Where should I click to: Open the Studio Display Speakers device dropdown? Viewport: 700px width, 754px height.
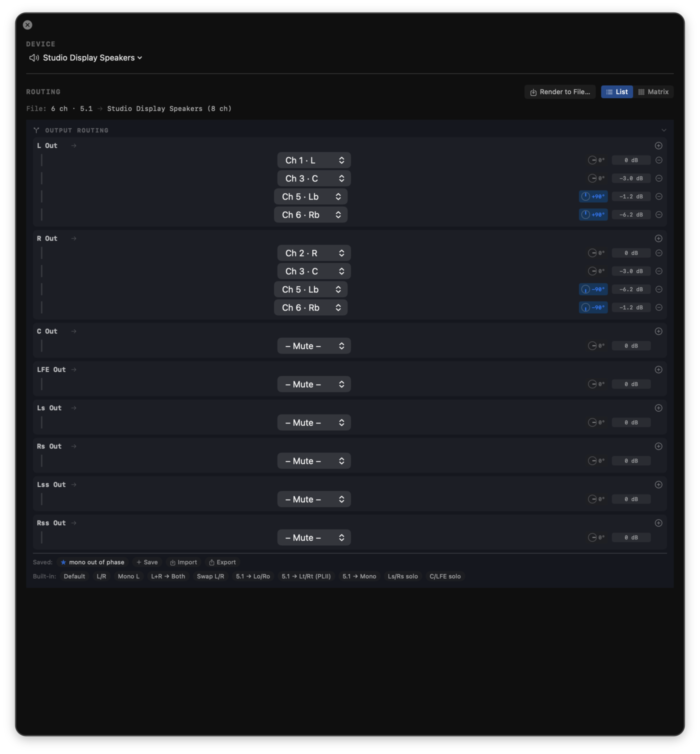[86, 58]
